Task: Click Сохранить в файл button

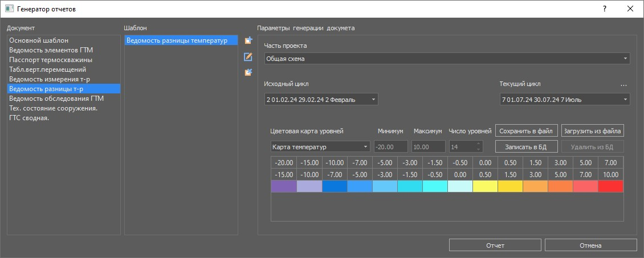Action: click(x=525, y=130)
